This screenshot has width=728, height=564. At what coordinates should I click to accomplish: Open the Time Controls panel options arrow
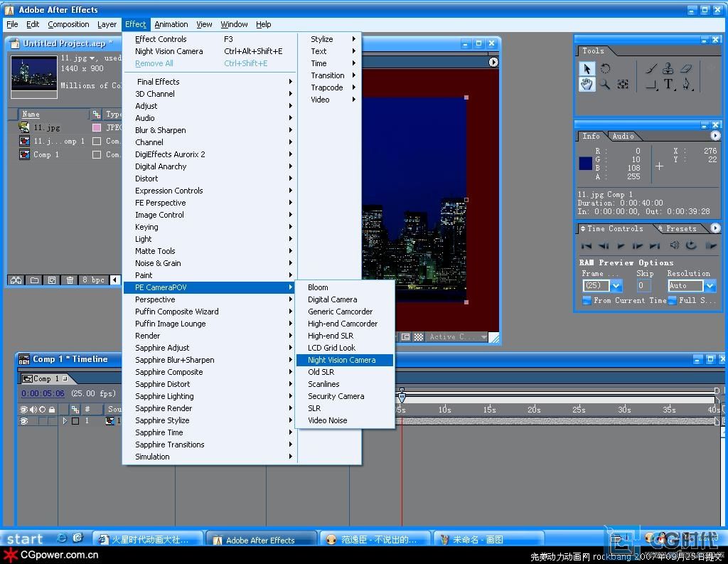tap(715, 228)
